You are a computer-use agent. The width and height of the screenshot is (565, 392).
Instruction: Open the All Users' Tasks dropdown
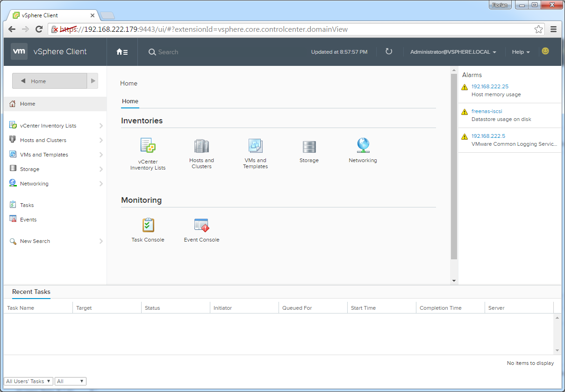click(28, 381)
